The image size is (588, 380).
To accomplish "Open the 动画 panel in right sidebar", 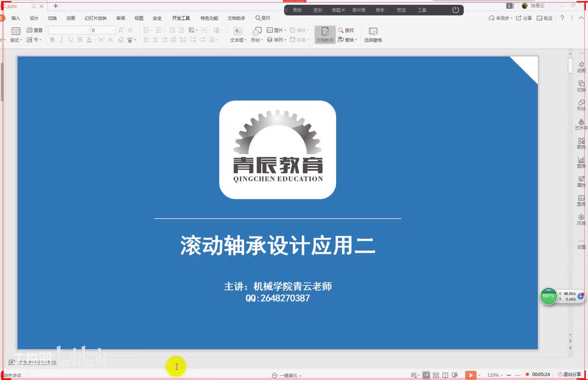I will pyautogui.click(x=581, y=67).
